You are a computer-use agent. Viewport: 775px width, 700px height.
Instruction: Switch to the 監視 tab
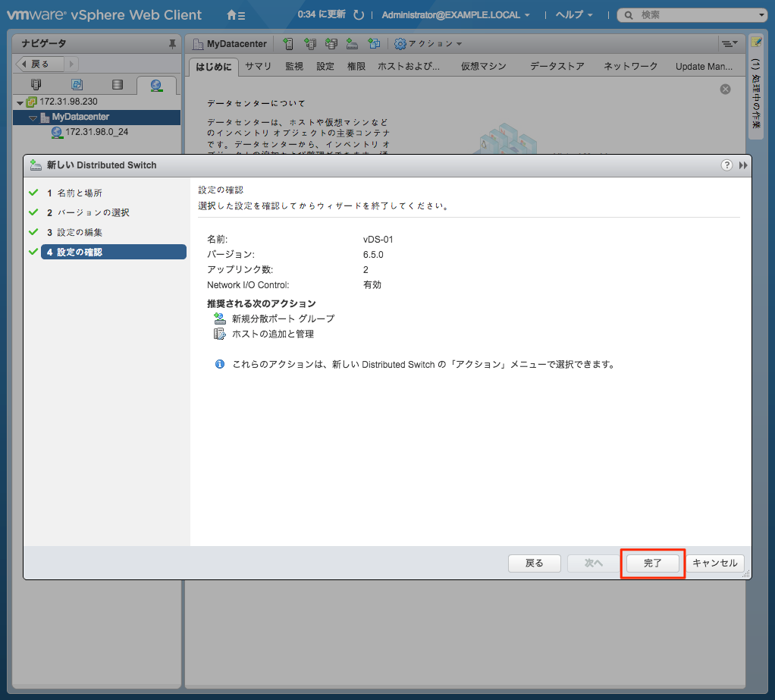pyautogui.click(x=294, y=67)
